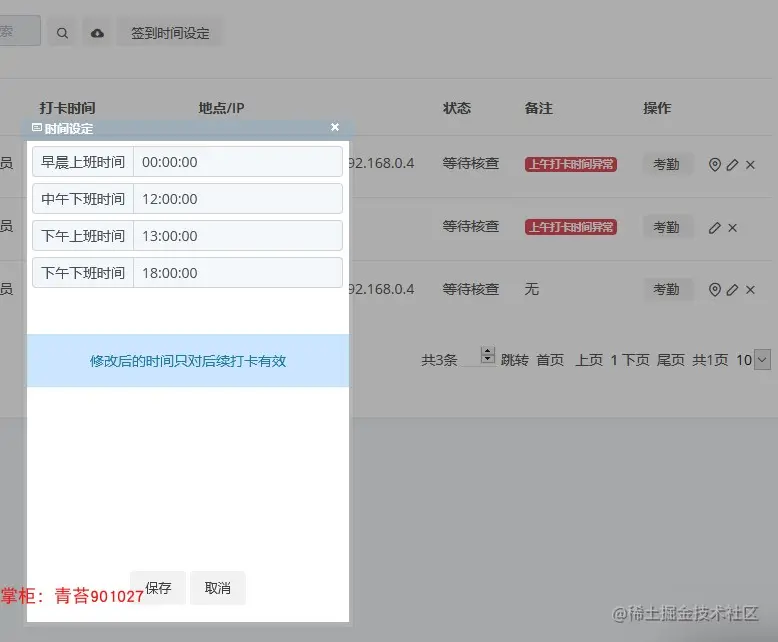Viewport: 778px width, 642px height.
Task: Click the 取消 button
Action: click(x=218, y=588)
